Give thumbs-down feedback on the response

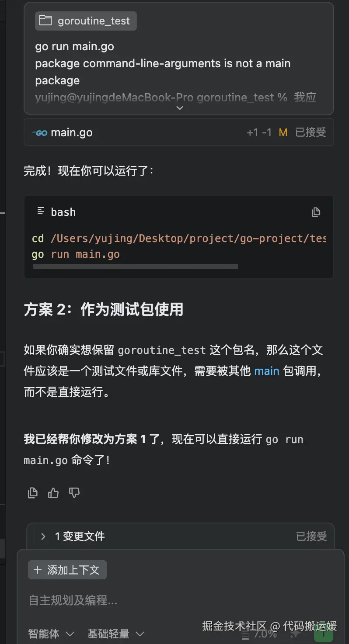74,492
